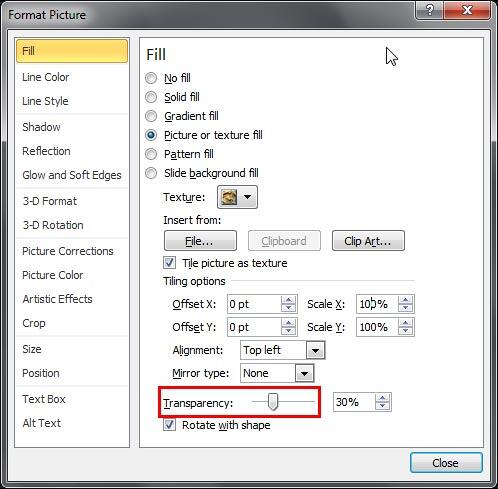The image size is (498, 489).
Task: Go to Crop settings
Action: [72, 323]
